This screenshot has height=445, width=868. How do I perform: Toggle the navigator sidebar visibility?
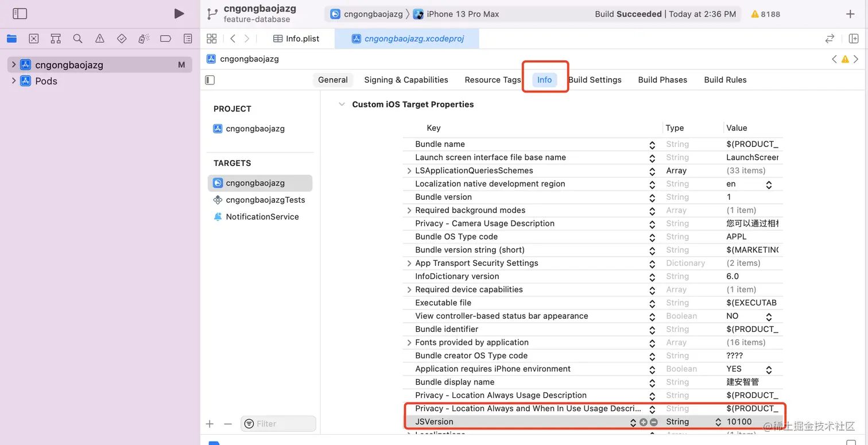coord(20,14)
